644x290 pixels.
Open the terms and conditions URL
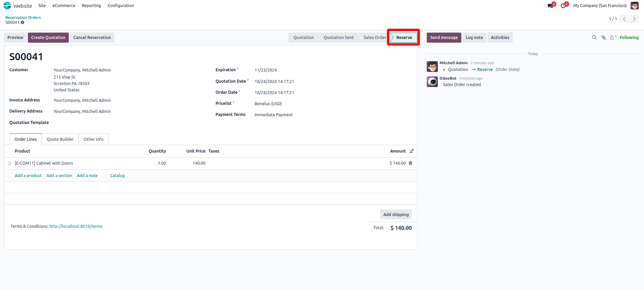point(76,226)
